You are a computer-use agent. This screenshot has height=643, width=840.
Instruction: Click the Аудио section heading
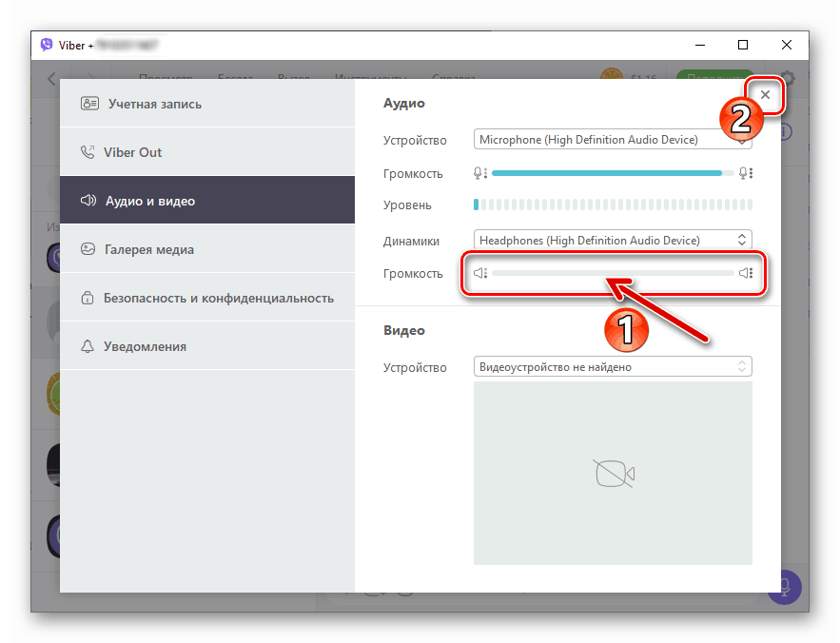(404, 103)
